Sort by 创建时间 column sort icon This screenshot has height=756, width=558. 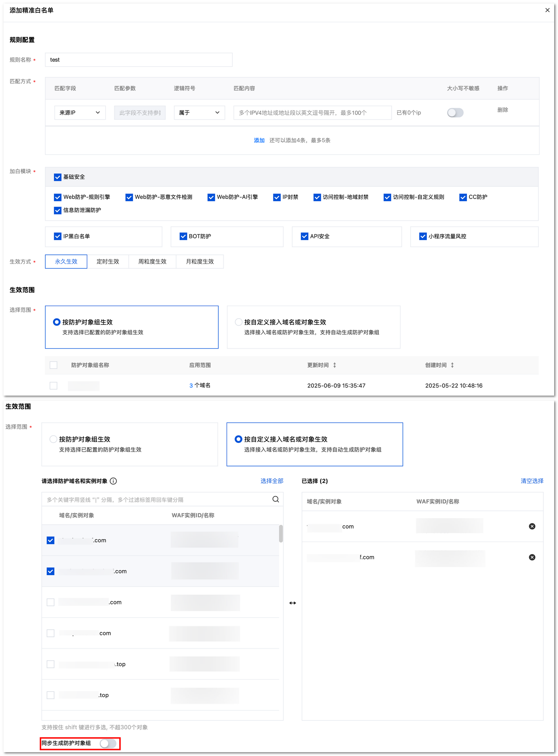tap(452, 365)
